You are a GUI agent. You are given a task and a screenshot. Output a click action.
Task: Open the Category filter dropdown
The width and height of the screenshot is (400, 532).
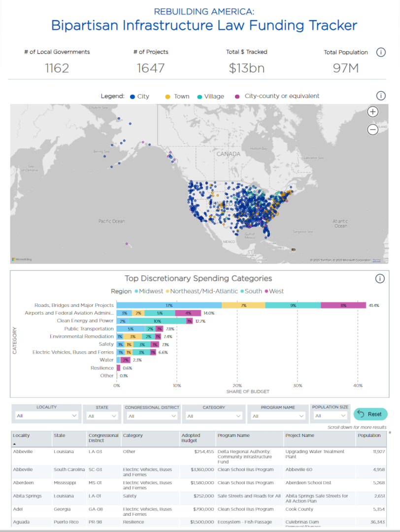(x=214, y=416)
